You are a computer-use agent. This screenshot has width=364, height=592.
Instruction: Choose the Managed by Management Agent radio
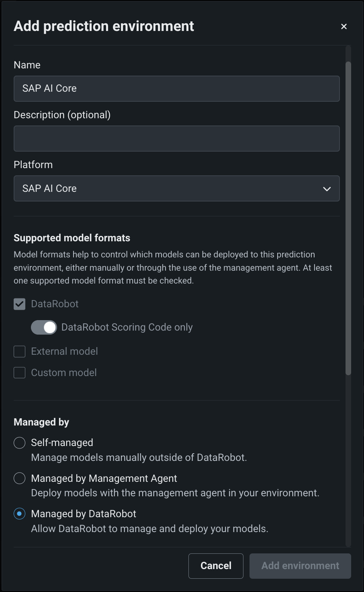[x=20, y=478]
